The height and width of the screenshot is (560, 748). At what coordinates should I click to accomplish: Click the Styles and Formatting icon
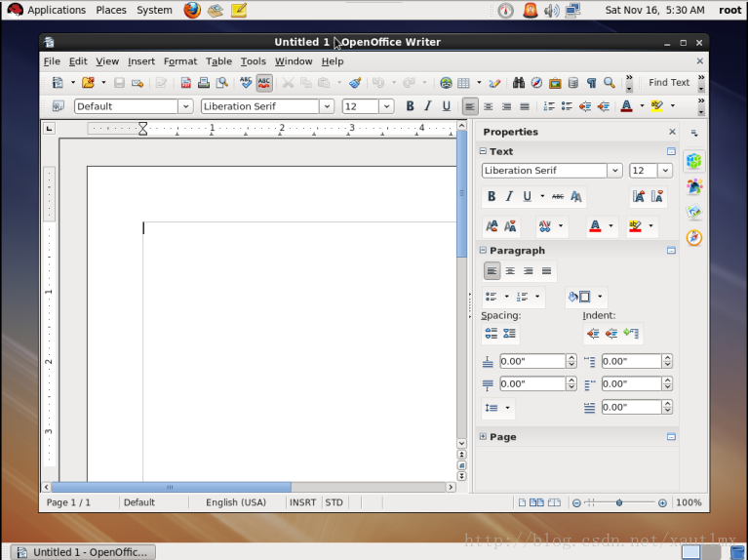point(59,106)
